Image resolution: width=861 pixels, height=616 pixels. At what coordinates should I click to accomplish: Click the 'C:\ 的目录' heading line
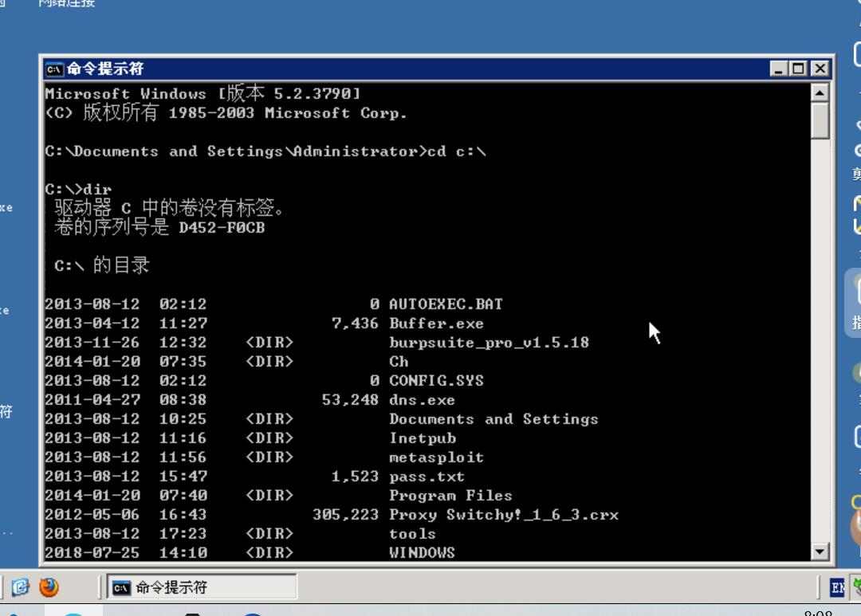[101, 265]
